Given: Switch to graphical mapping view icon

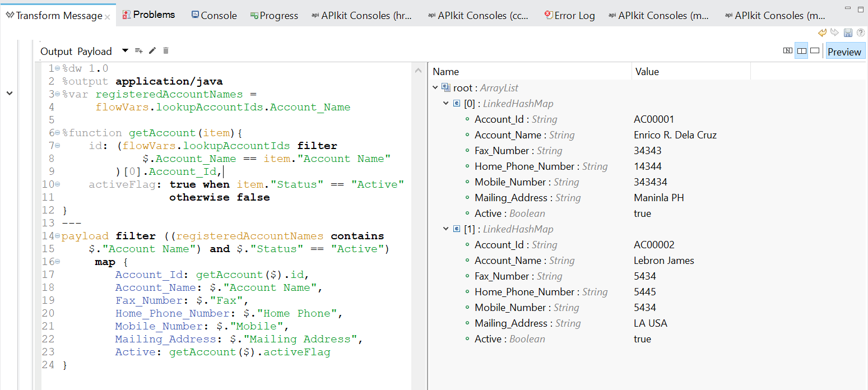Looking at the screenshot, I should (788, 51).
